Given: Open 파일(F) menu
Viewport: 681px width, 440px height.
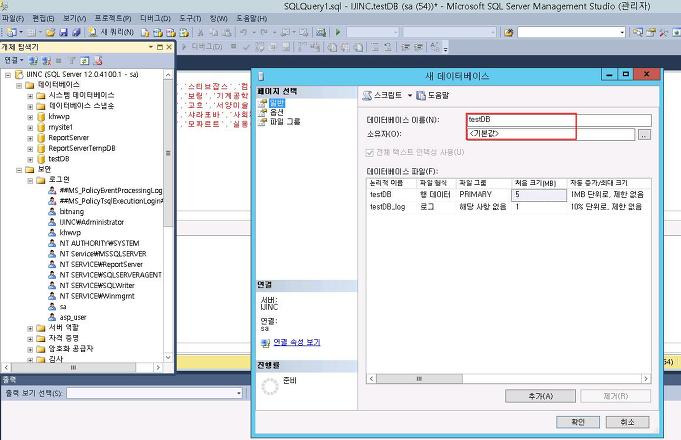Looking at the screenshot, I should pyautogui.click(x=13, y=19).
